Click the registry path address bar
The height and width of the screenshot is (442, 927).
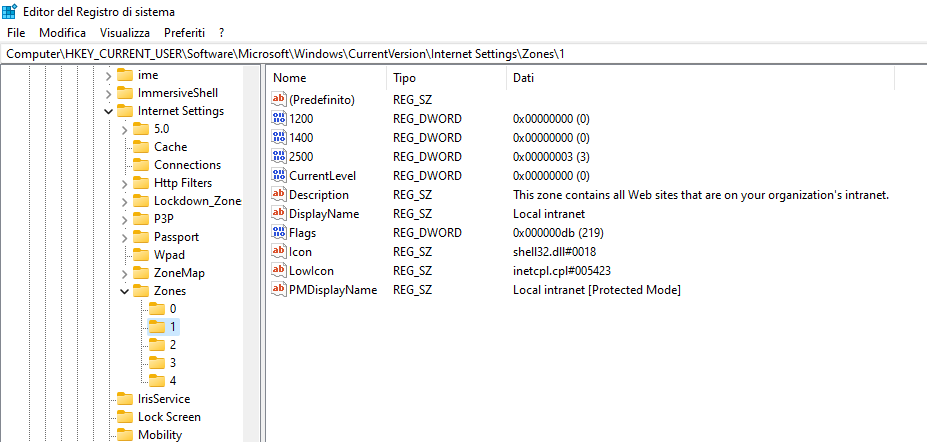(464, 54)
